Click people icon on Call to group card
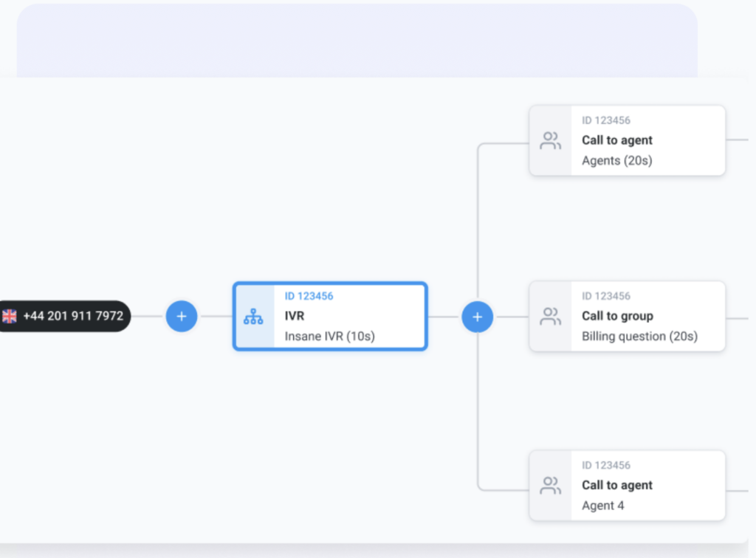 550,317
